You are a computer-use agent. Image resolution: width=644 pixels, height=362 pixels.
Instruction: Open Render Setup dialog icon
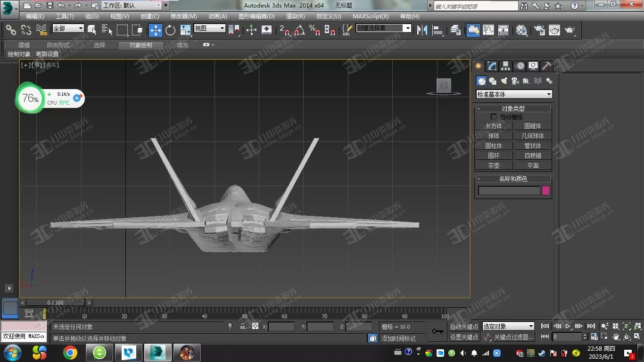[539, 30]
